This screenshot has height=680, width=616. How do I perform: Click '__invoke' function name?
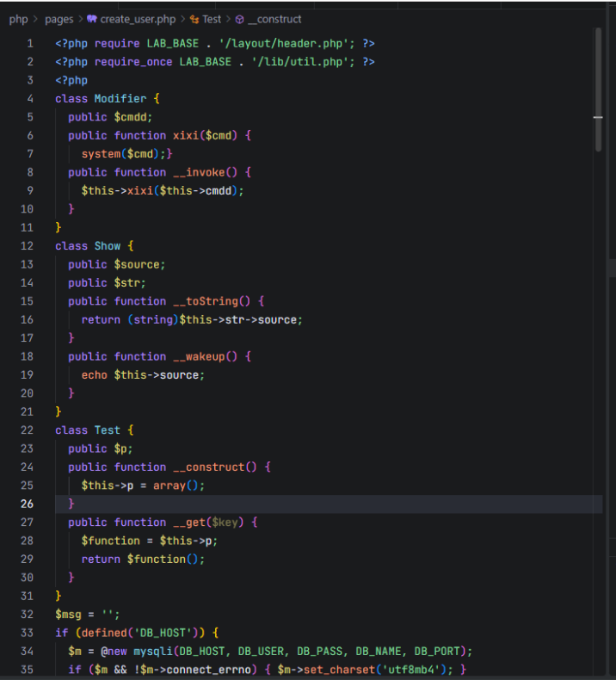click(x=199, y=173)
